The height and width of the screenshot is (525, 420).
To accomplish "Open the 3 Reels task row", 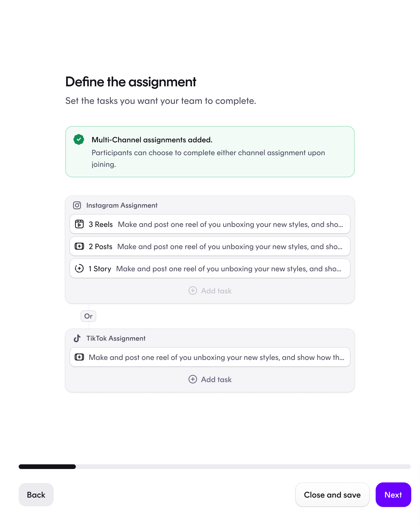I will pyautogui.click(x=210, y=224).
